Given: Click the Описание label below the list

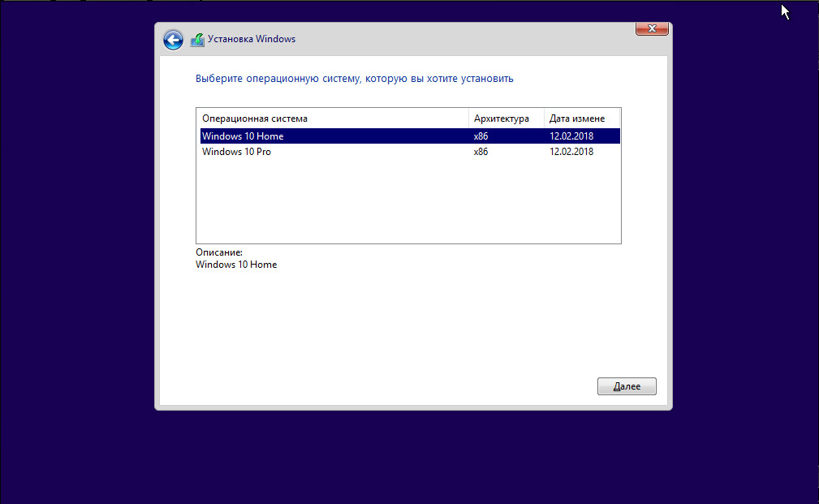Looking at the screenshot, I should pos(219,252).
